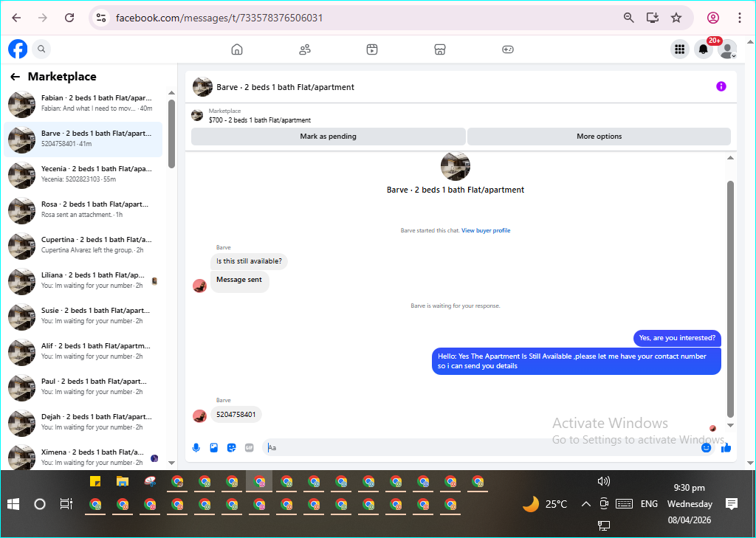Click the site information icon in address bar
756x538 pixels.
click(x=100, y=18)
